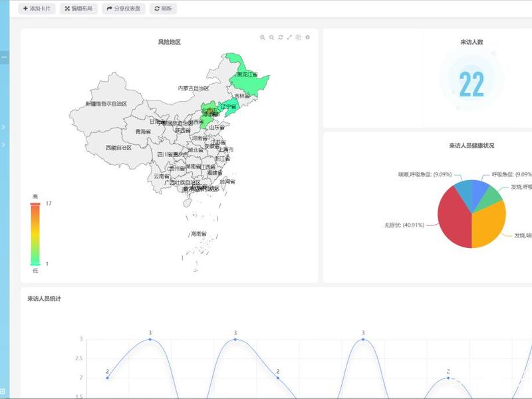The width and height of the screenshot is (532, 399).
Task: Click the icon at sidebar bottom-left corner
Action: 3,391
